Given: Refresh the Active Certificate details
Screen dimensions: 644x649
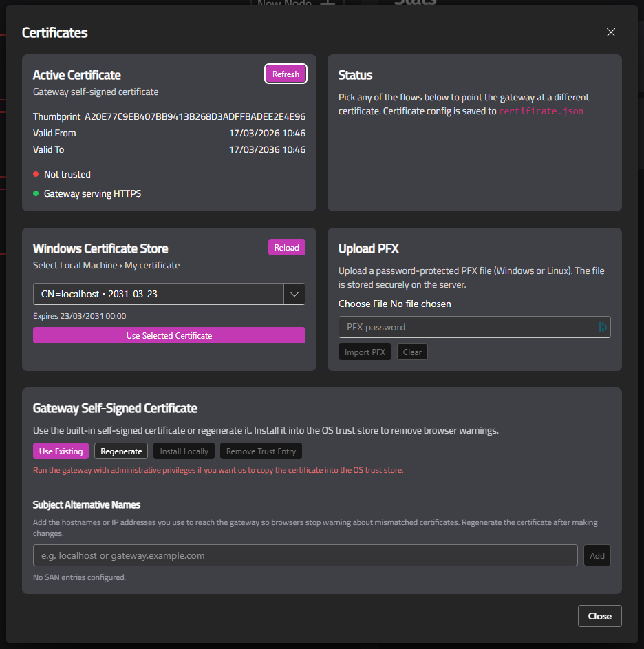Looking at the screenshot, I should pyautogui.click(x=286, y=74).
